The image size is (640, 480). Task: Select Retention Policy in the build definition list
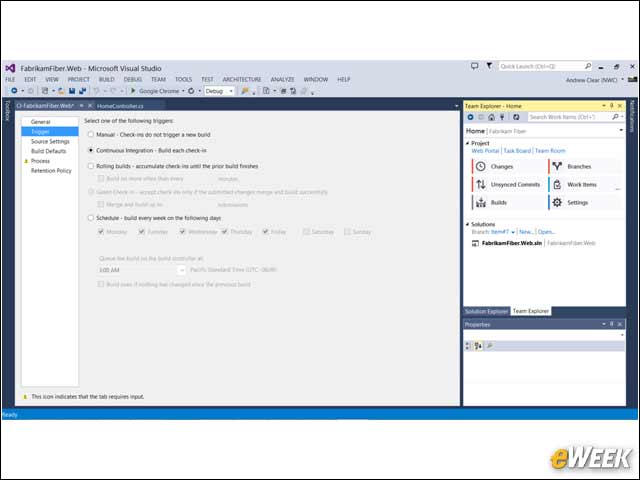[x=51, y=171]
